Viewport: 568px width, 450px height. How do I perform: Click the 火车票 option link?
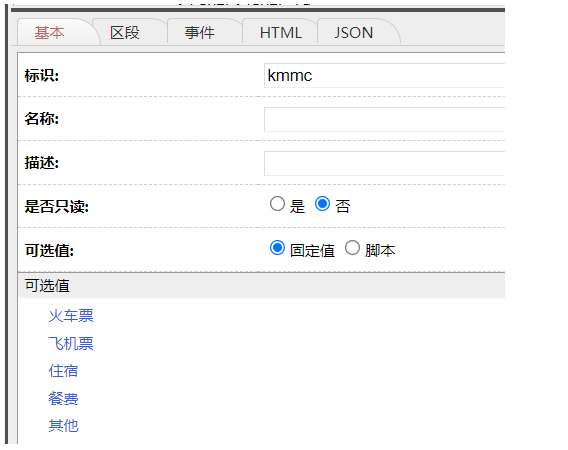(71, 316)
